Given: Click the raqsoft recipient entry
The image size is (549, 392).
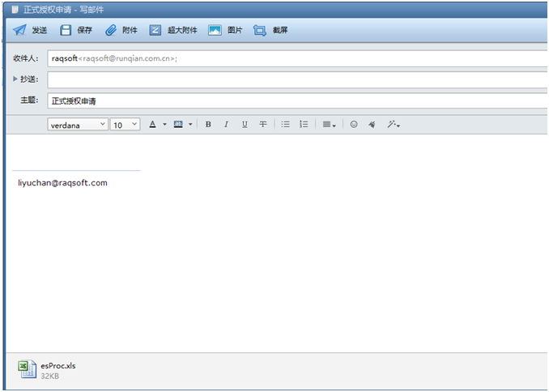Looking at the screenshot, I should [x=114, y=58].
